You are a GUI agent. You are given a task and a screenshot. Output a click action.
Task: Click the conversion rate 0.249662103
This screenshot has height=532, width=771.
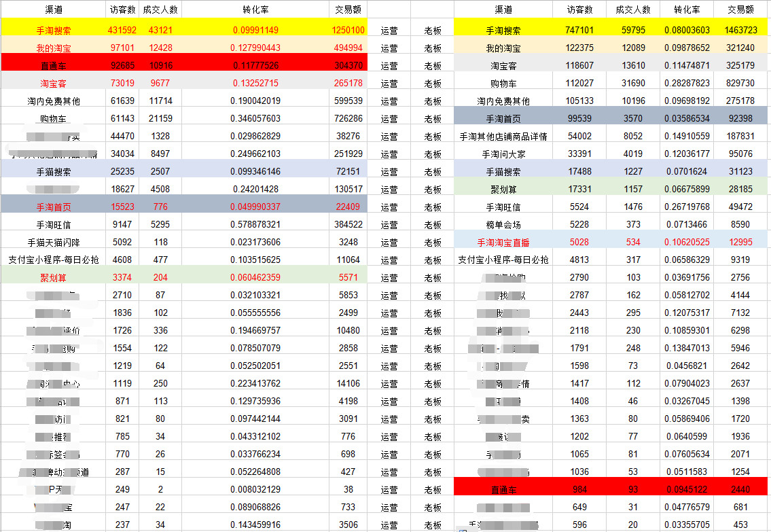255,154
